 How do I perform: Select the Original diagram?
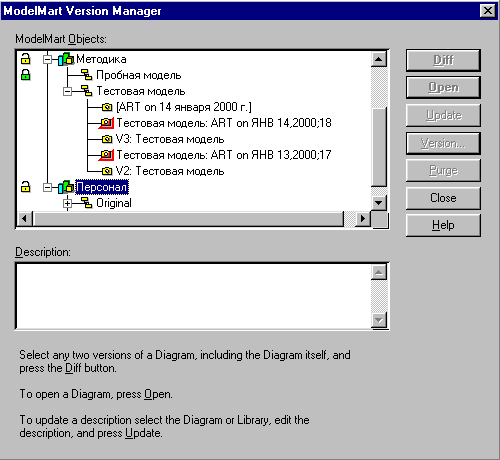pos(114,203)
